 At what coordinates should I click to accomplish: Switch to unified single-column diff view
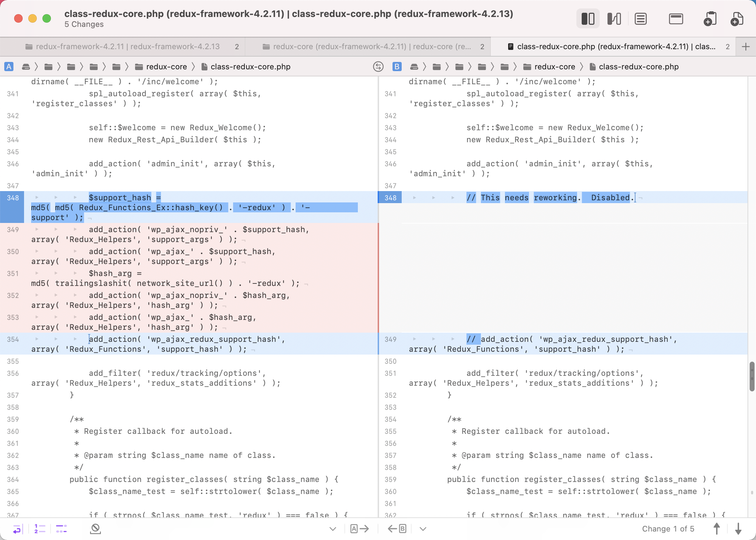click(640, 19)
